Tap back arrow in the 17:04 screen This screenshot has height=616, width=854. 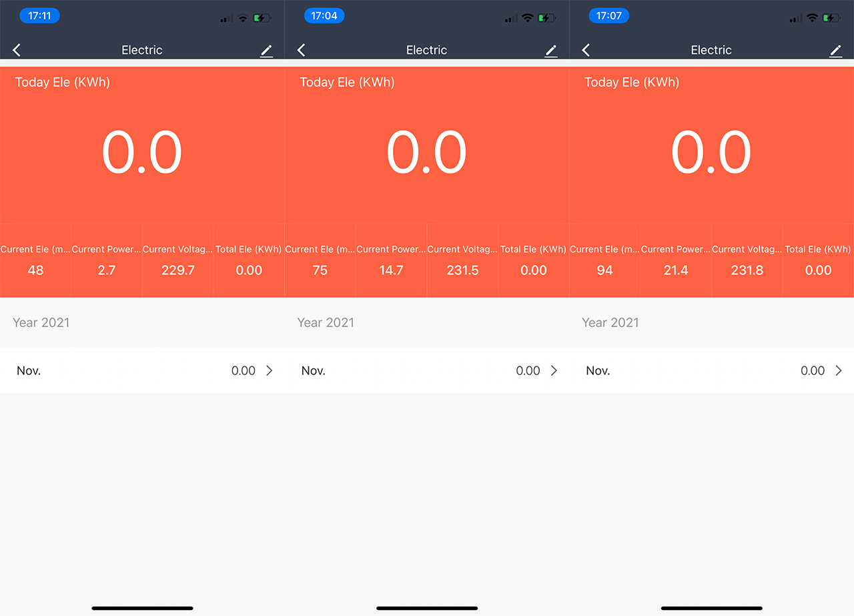coord(302,50)
